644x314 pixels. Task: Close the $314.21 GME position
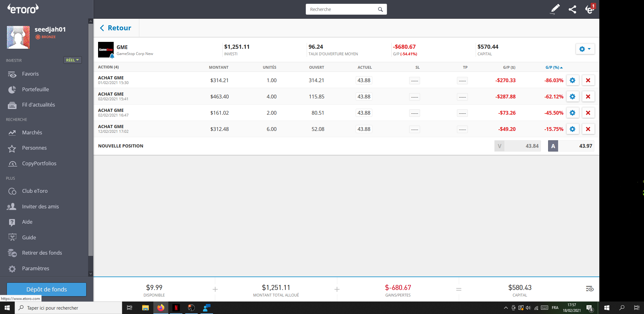588,80
